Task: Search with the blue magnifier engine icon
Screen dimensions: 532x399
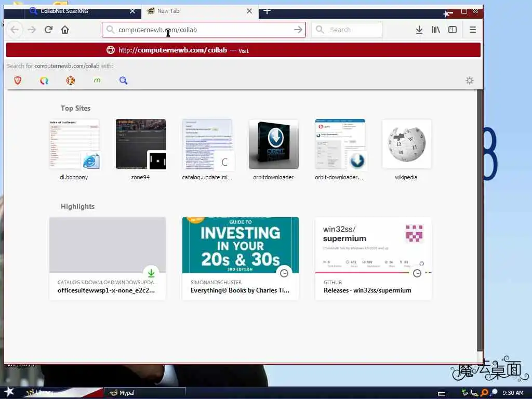Action: pos(124,81)
